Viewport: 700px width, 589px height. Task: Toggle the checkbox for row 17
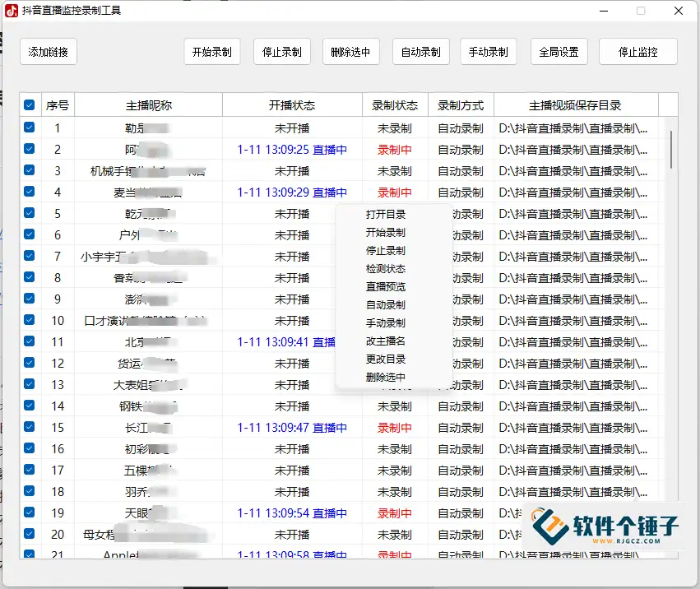pyautogui.click(x=30, y=470)
